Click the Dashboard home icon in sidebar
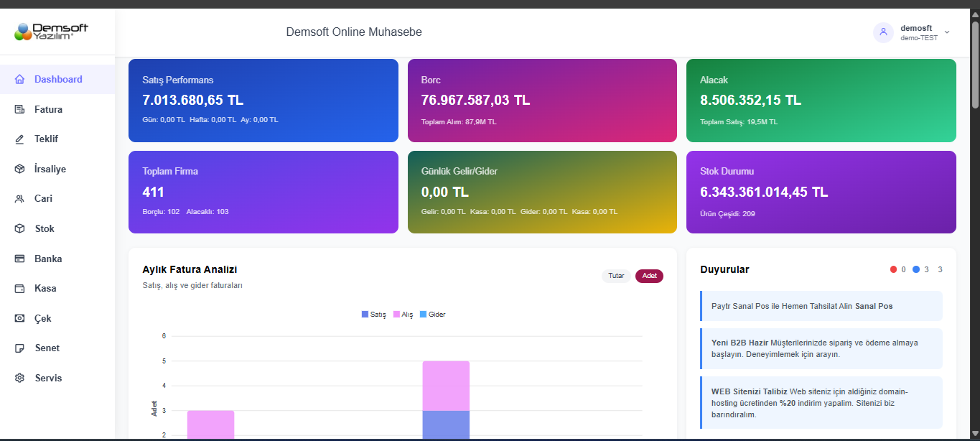The image size is (980, 441). click(x=19, y=80)
